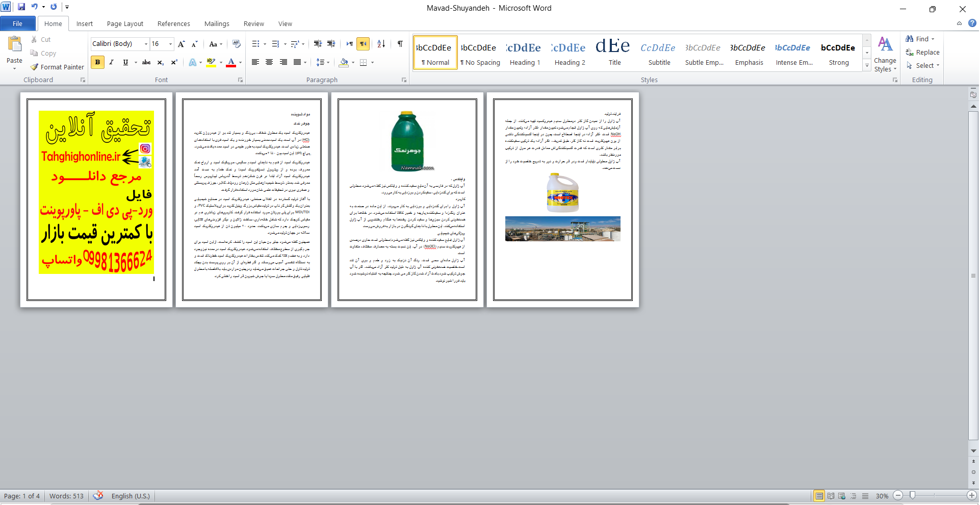
Task: Apply the Title style
Action: point(614,53)
